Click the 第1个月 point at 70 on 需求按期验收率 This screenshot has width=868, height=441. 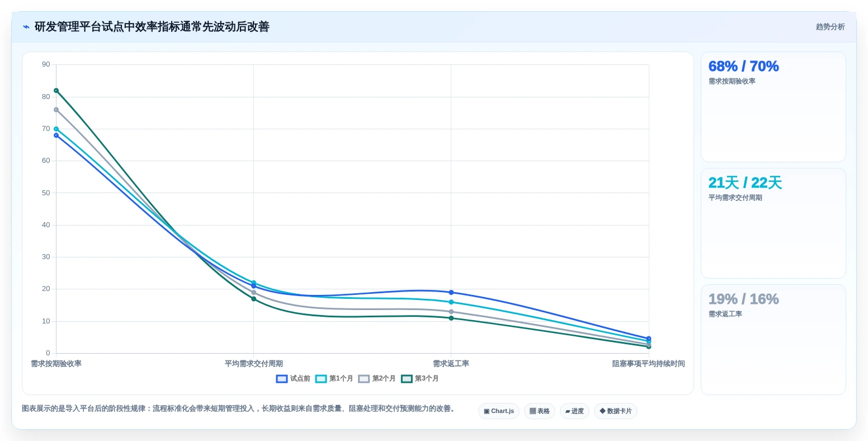point(56,129)
